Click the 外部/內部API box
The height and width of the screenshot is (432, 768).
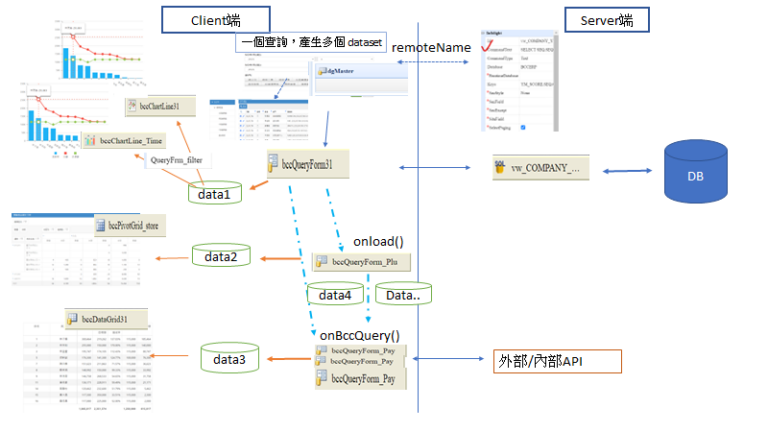pyautogui.click(x=556, y=360)
